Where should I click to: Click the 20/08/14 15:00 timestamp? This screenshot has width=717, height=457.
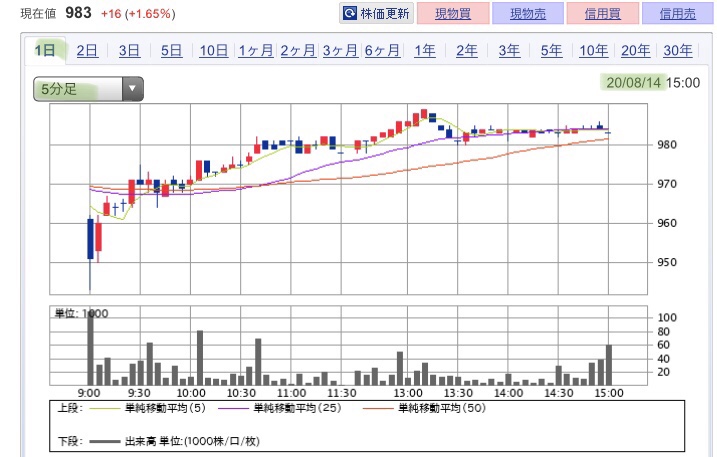(x=653, y=83)
